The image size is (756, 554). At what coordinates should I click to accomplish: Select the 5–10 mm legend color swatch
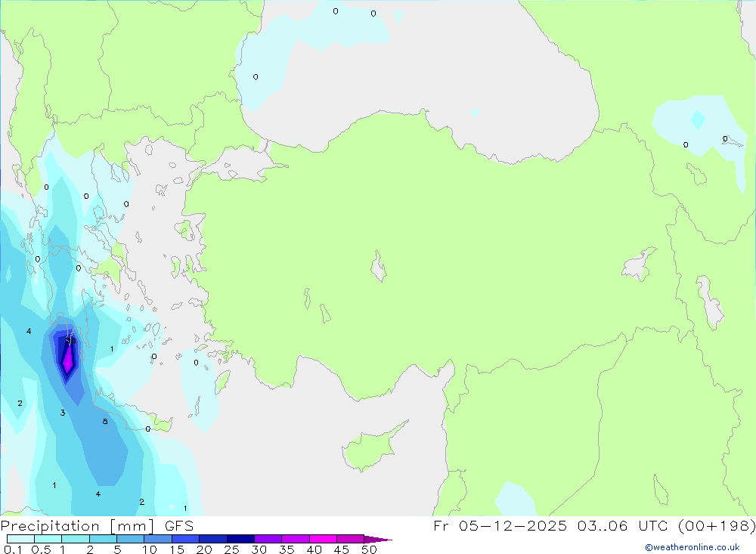coord(131,539)
